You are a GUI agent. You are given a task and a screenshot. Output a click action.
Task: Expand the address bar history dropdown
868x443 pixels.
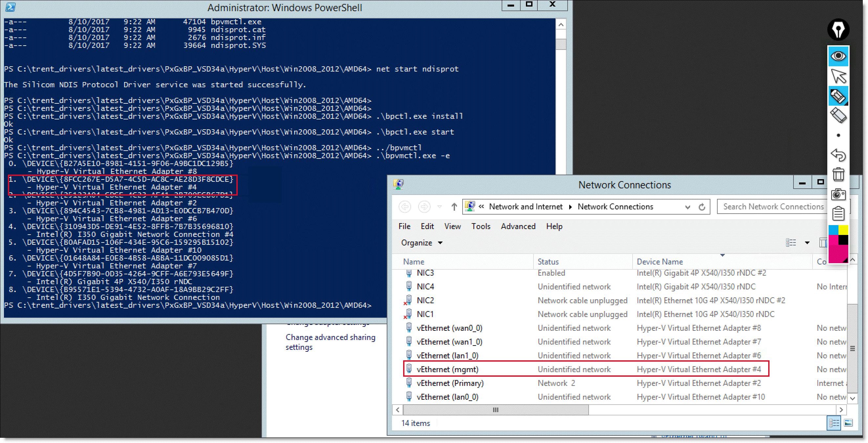coord(687,207)
